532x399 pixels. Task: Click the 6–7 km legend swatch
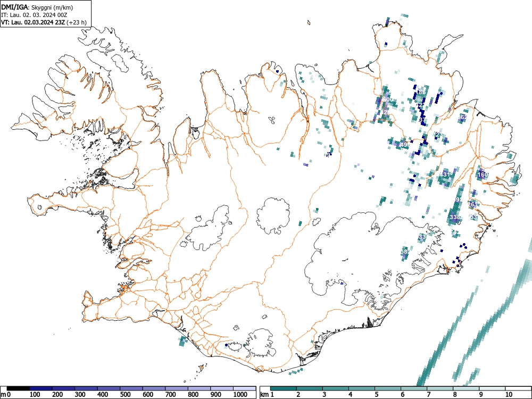pos(414,388)
